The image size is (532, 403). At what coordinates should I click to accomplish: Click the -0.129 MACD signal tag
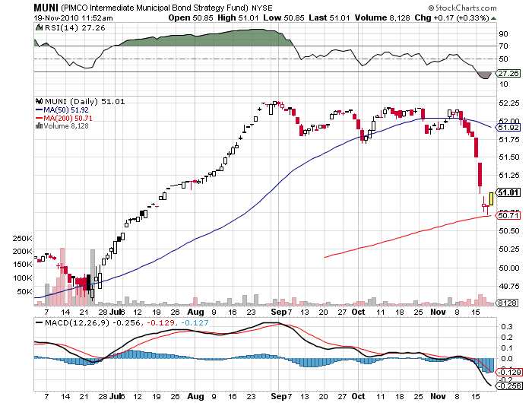click(508, 372)
